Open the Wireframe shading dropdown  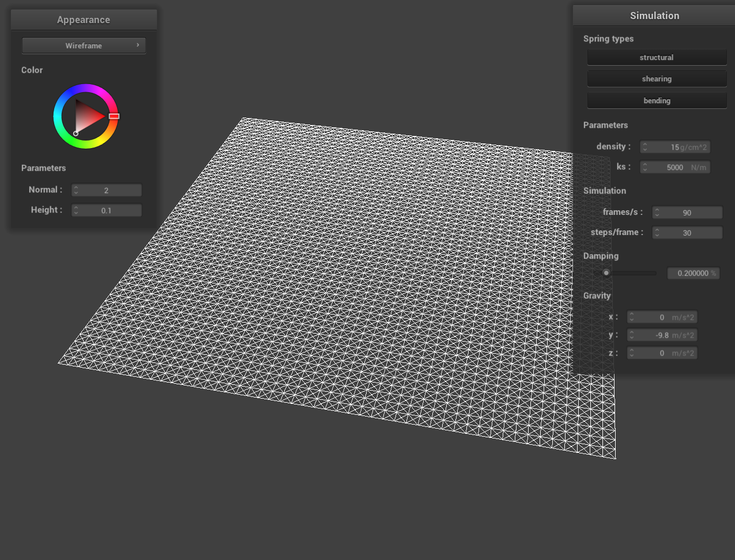click(84, 46)
